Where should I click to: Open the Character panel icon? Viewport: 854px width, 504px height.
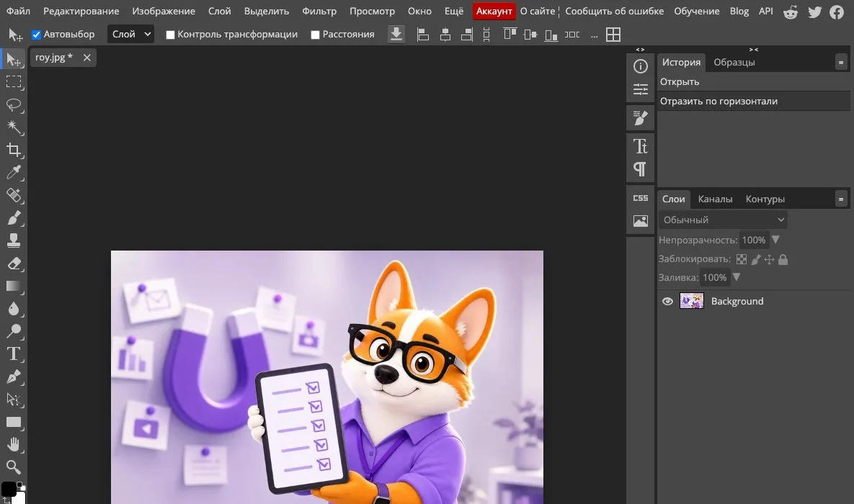pyautogui.click(x=641, y=146)
